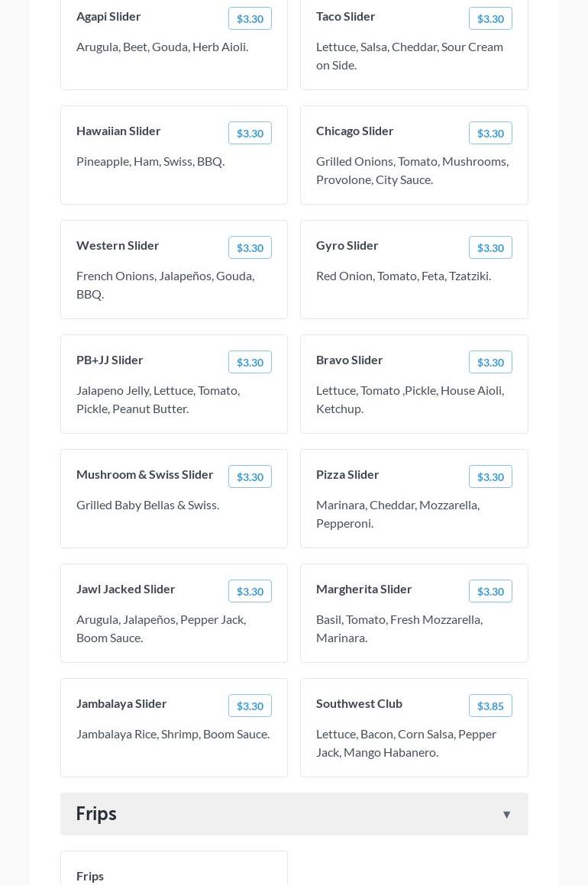Image resolution: width=588 pixels, height=885 pixels.
Task: Add the Chicago Slider via its price
Action: pos(490,133)
